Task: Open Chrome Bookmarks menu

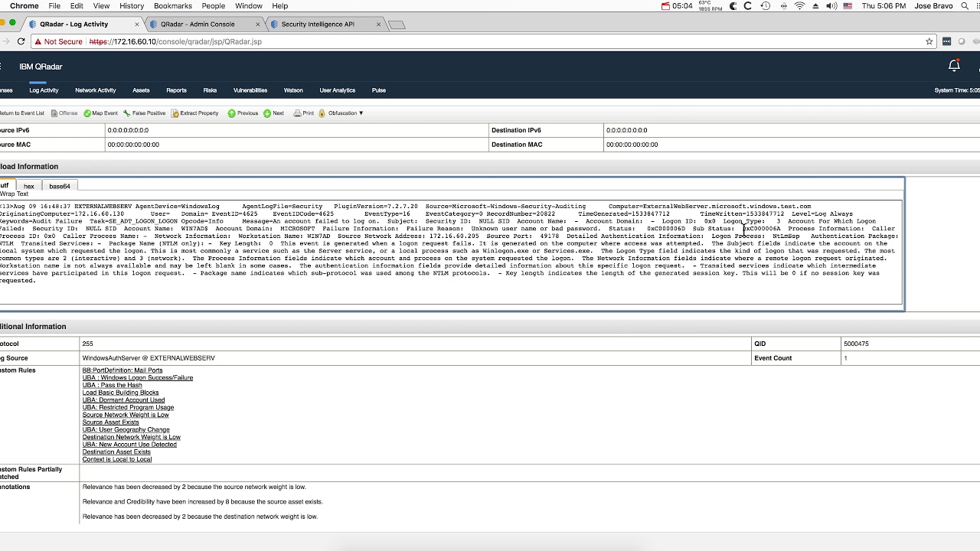Action: 173,6
